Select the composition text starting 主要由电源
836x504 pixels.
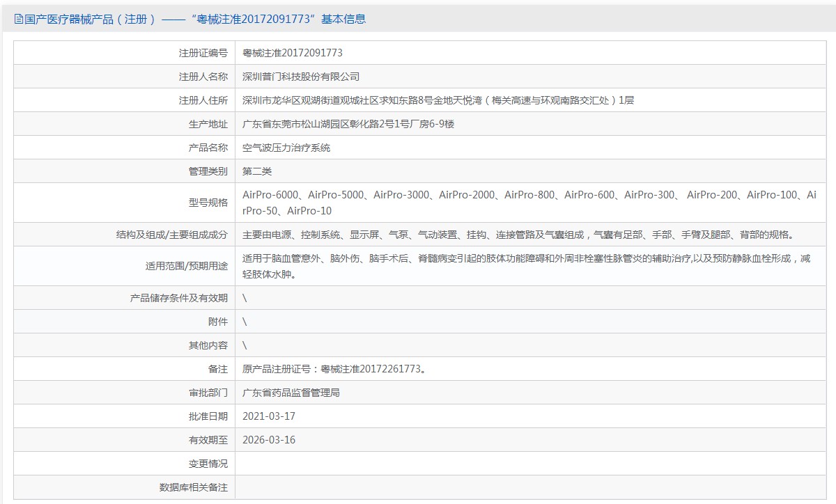[x=518, y=235]
